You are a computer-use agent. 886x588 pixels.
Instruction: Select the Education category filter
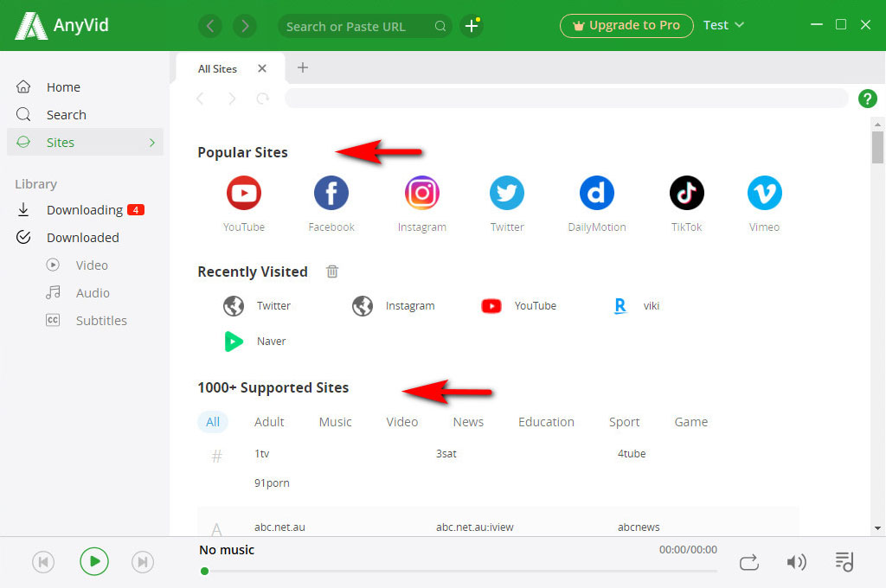pos(546,422)
